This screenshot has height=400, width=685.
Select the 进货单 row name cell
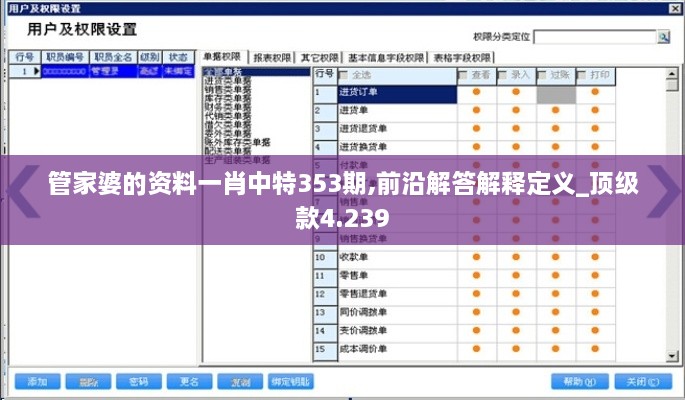pyautogui.click(x=397, y=113)
